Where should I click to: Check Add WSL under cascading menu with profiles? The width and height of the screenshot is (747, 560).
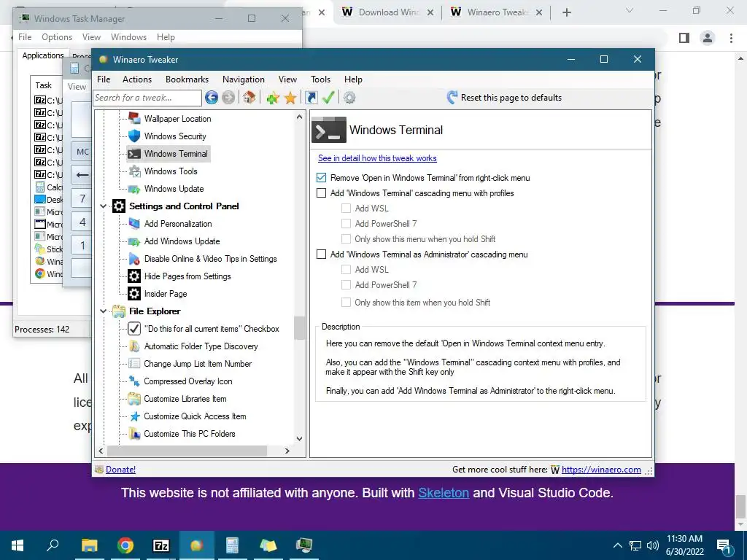tap(347, 208)
